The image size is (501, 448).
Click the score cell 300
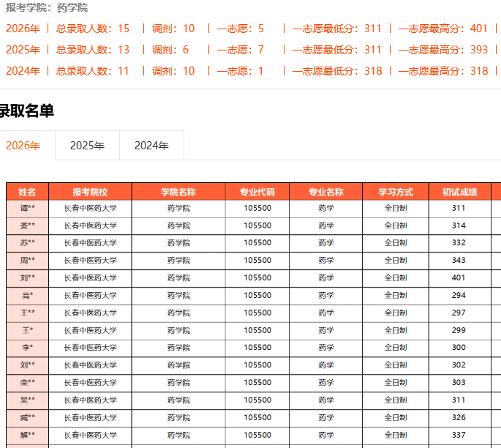point(459,347)
